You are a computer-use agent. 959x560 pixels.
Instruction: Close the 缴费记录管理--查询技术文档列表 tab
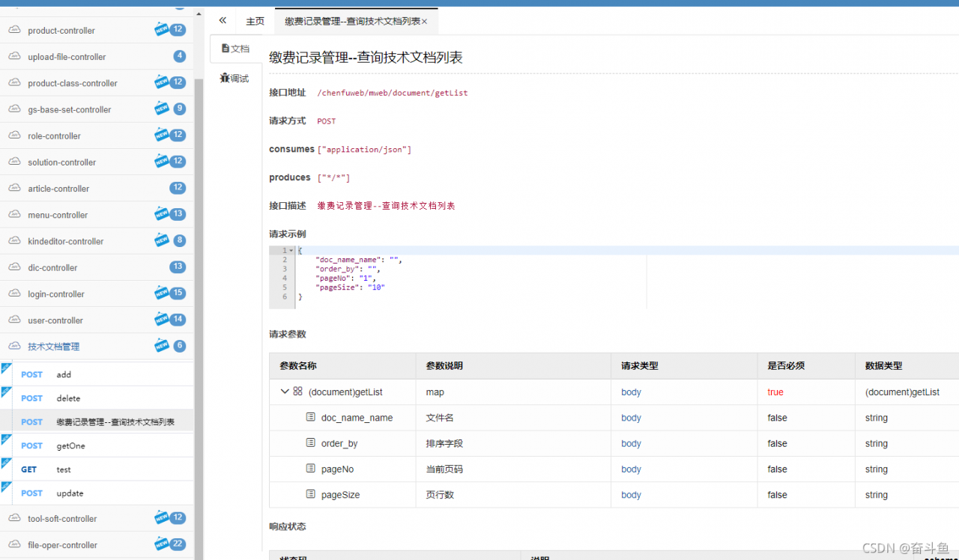coord(424,22)
